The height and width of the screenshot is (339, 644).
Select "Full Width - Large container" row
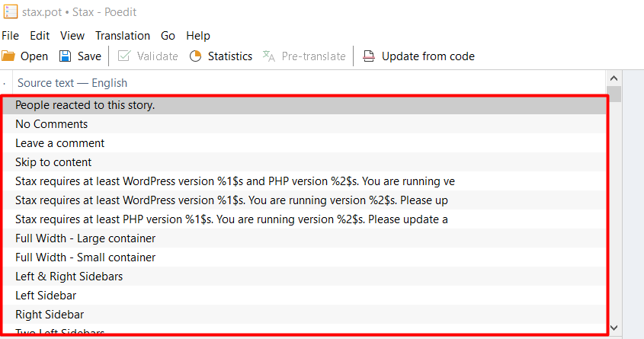304,238
